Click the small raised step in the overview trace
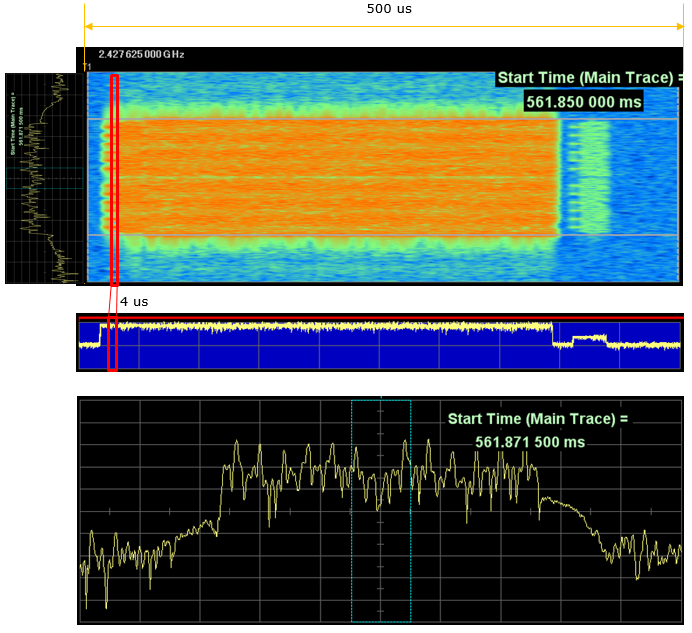Image resolution: width=692 pixels, height=633 pixels. click(x=588, y=338)
